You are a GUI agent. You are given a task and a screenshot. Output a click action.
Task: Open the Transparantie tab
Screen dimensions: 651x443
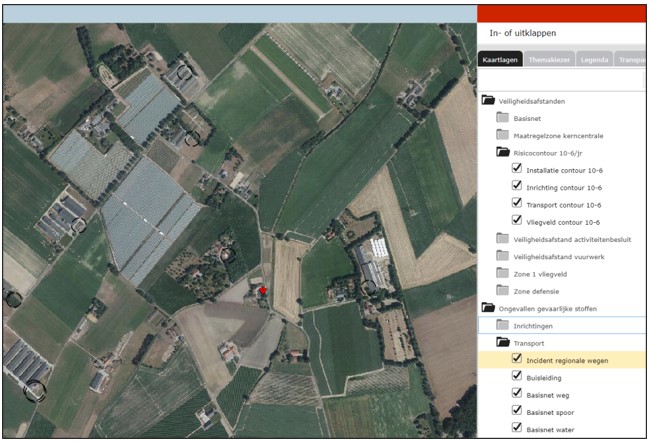point(631,60)
